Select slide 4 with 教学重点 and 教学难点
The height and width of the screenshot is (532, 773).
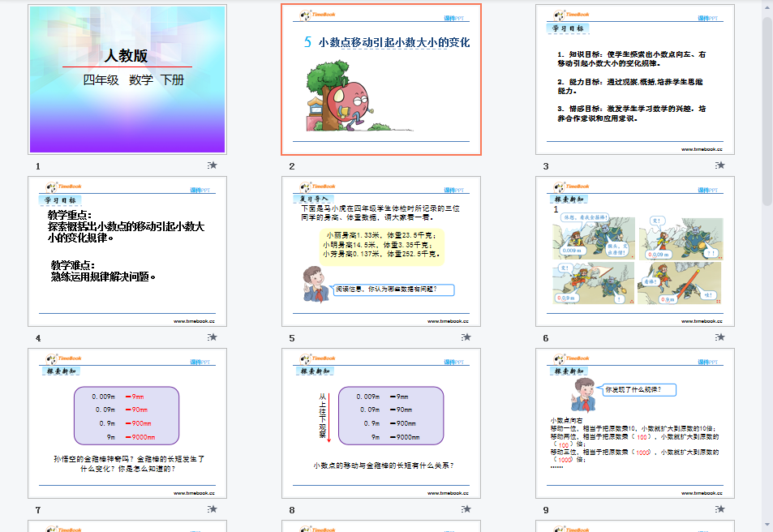[127, 251]
